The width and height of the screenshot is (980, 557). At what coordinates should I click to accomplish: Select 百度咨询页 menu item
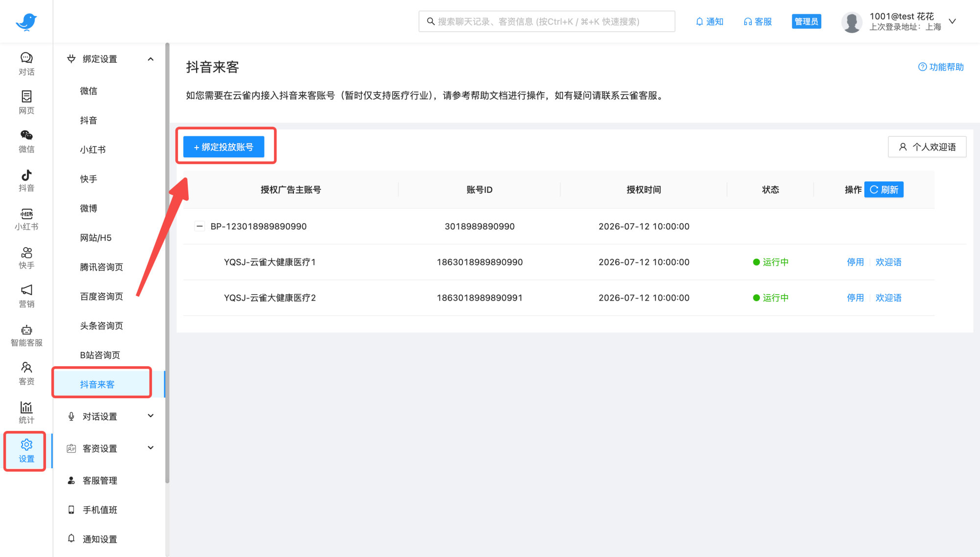(101, 297)
